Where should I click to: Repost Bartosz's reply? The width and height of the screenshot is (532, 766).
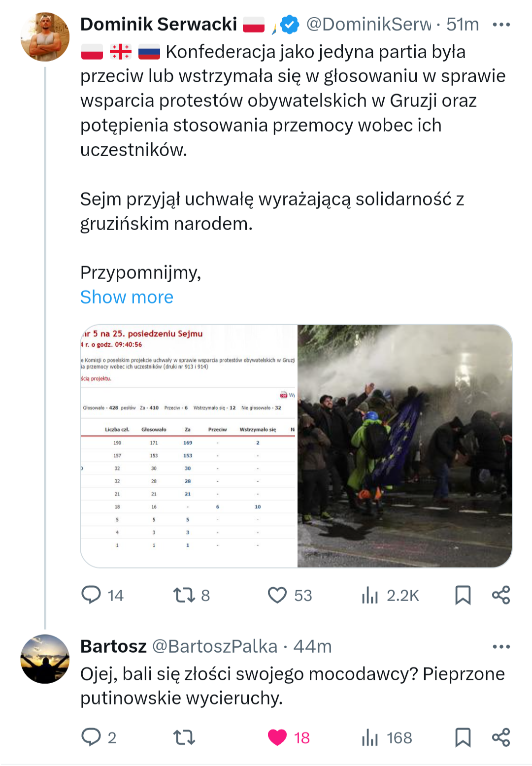coord(184,737)
